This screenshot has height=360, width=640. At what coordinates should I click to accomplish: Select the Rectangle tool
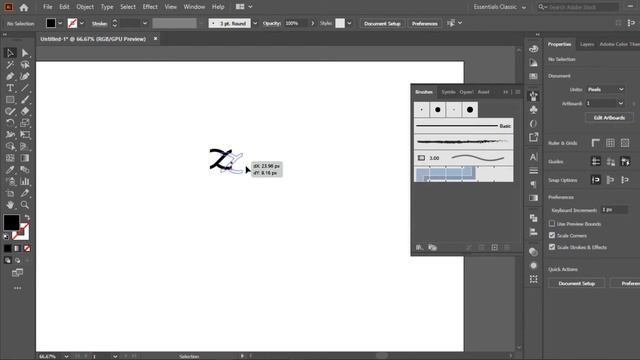[10, 100]
